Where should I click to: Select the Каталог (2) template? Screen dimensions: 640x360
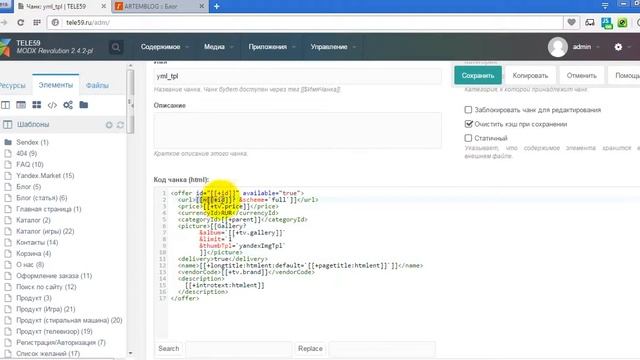click(33, 220)
